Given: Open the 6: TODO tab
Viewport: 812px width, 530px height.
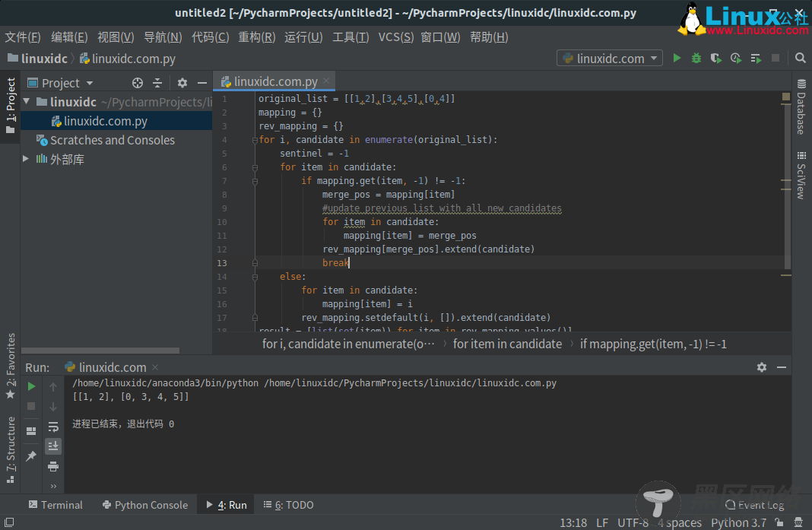Looking at the screenshot, I should click(288, 505).
